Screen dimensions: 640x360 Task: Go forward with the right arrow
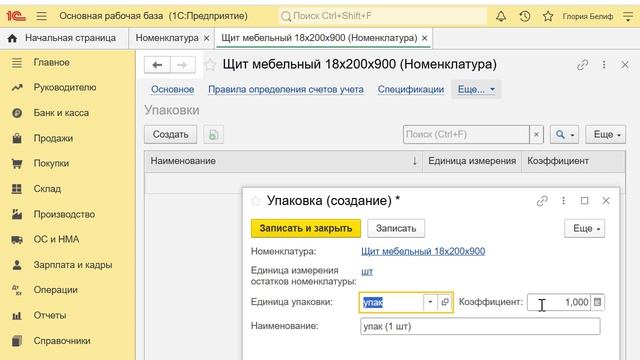pos(182,64)
